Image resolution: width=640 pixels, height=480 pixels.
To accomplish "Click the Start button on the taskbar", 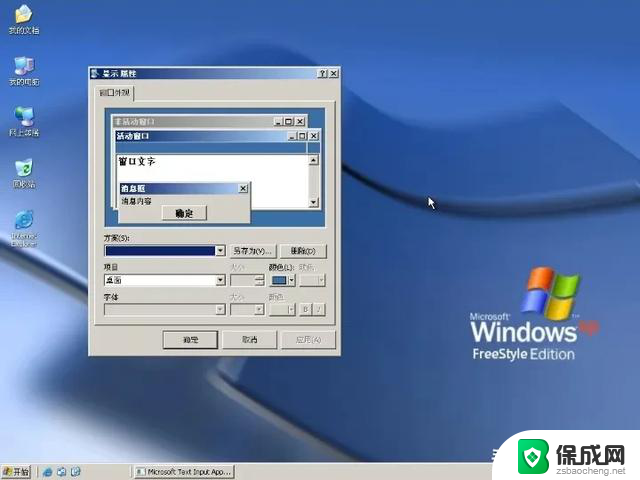I will click(x=16, y=472).
